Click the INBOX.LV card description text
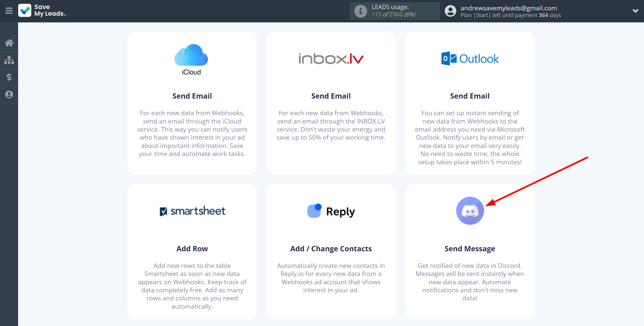This screenshot has height=326, width=644. click(331, 125)
